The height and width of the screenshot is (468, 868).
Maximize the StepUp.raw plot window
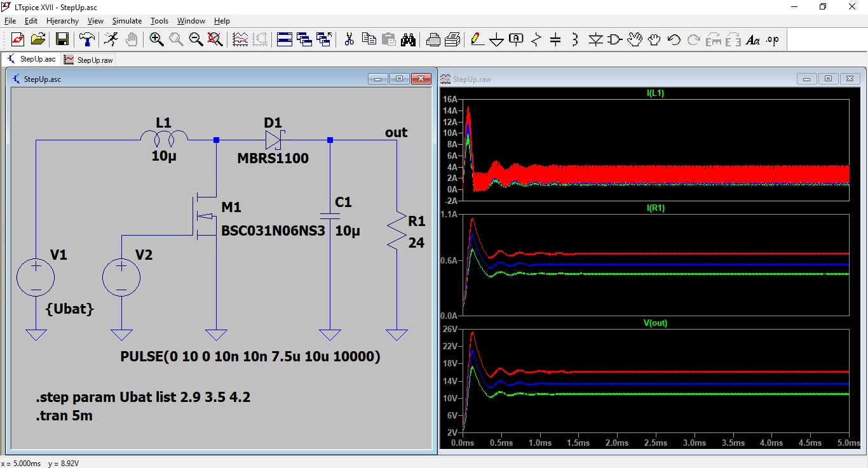pos(828,79)
